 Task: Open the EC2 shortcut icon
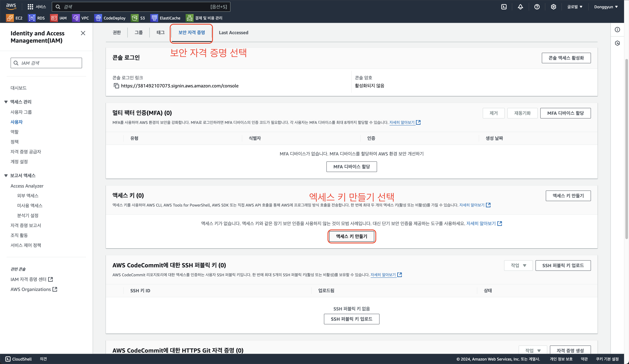coord(10,18)
